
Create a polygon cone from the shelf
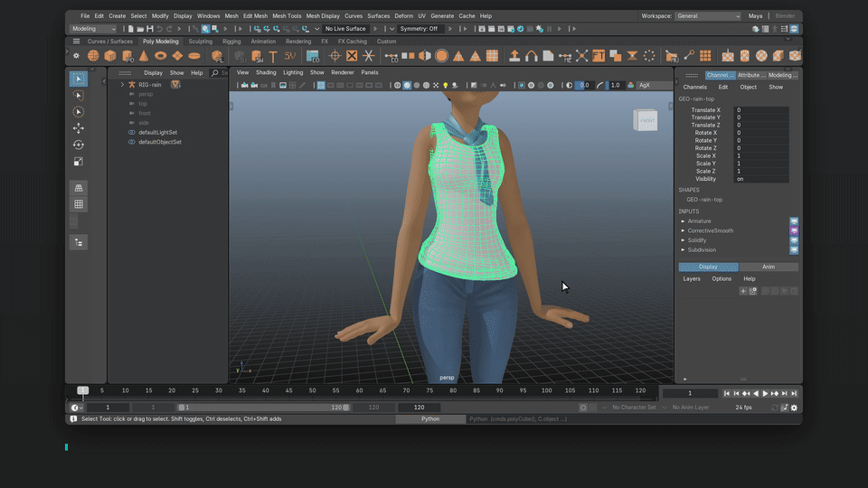(x=144, y=56)
